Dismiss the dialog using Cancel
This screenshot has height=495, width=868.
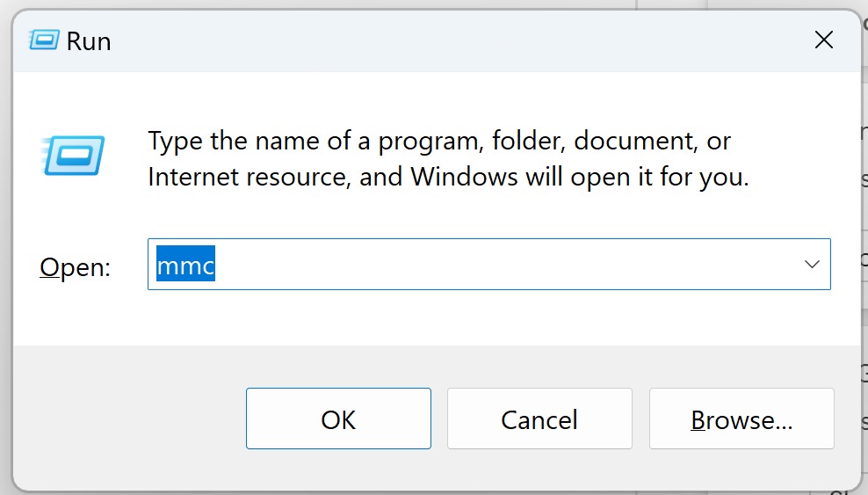539,419
